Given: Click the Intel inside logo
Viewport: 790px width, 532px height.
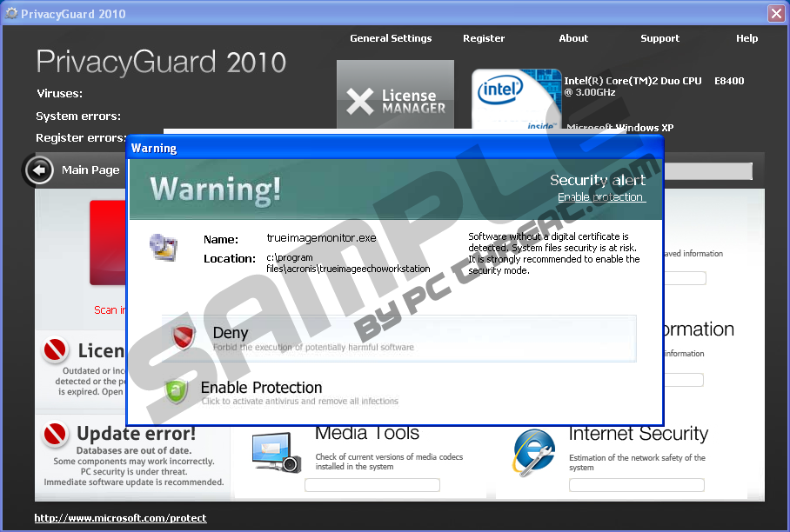Looking at the screenshot, I should (x=516, y=99).
